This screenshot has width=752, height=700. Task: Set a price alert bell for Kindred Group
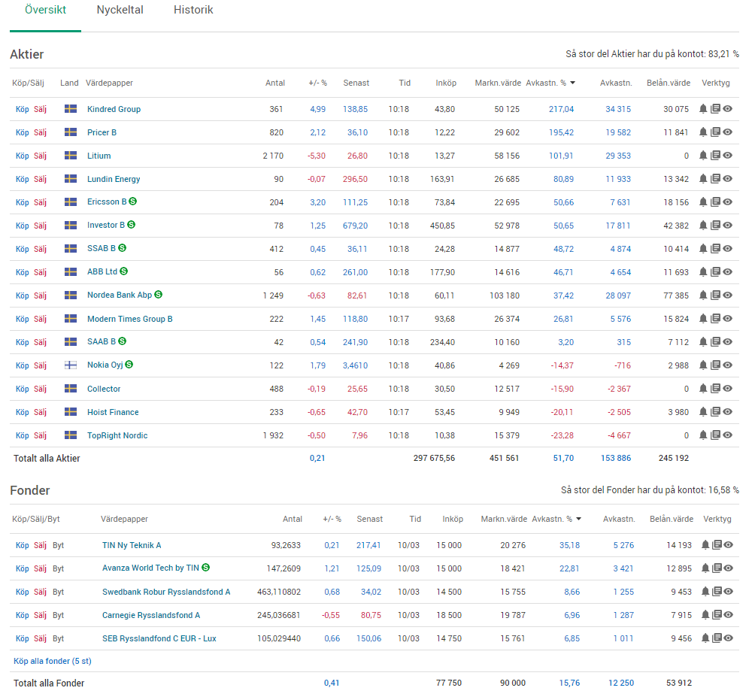tap(703, 109)
